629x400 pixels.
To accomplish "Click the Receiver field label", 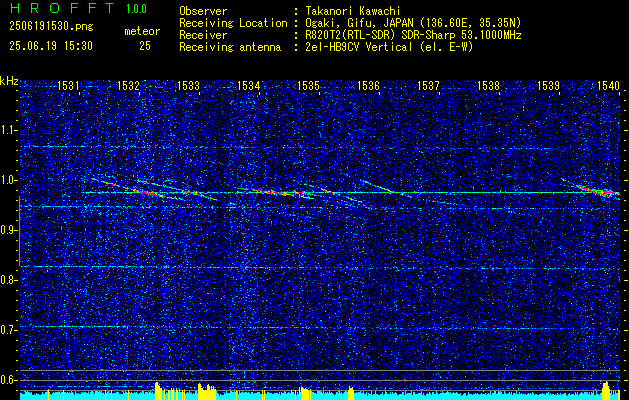I will pos(203,35).
